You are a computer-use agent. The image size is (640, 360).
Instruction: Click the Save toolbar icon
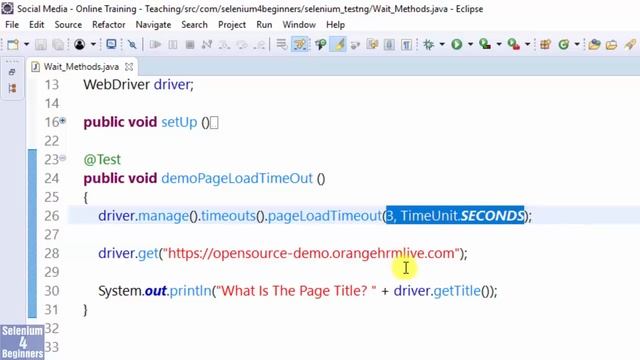[x=40, y=44]
